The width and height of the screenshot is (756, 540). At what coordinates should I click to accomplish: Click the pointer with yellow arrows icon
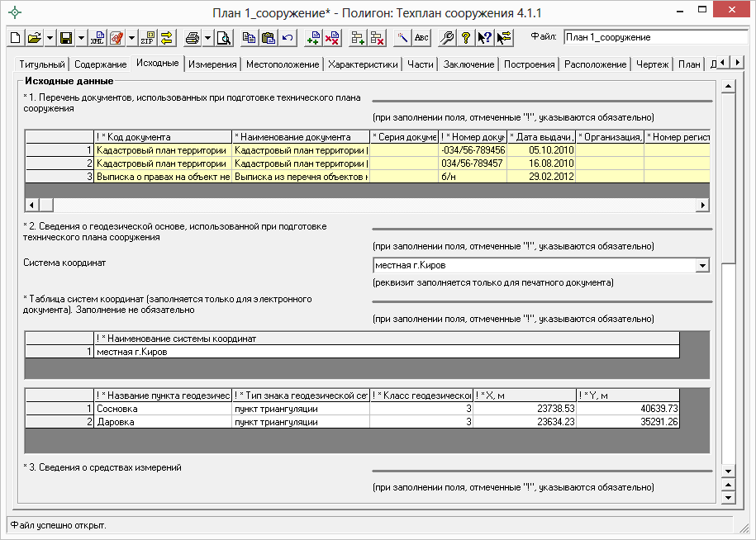click(x=504, y=38)
